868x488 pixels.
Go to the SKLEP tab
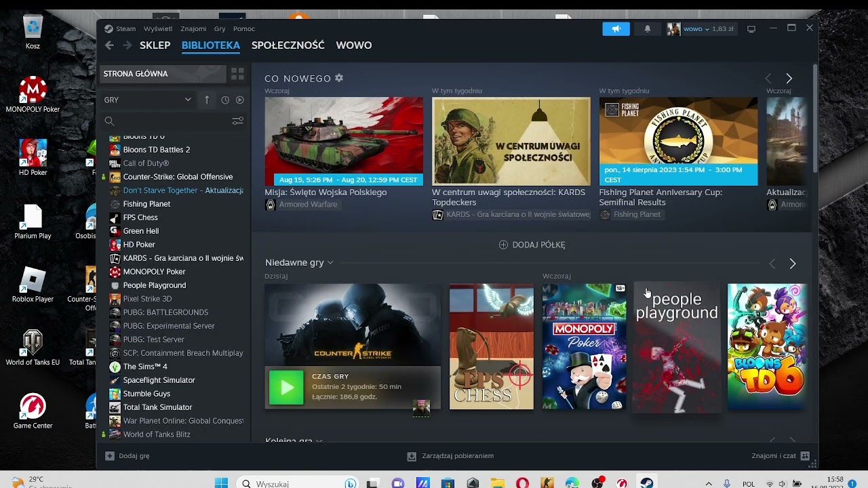tap(155, 45)
